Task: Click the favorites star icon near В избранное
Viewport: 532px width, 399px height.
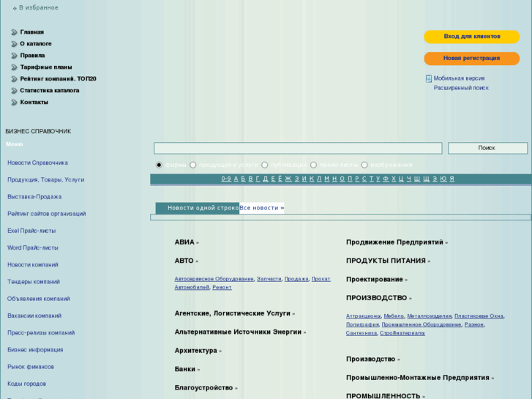Action: pos(15,8)
